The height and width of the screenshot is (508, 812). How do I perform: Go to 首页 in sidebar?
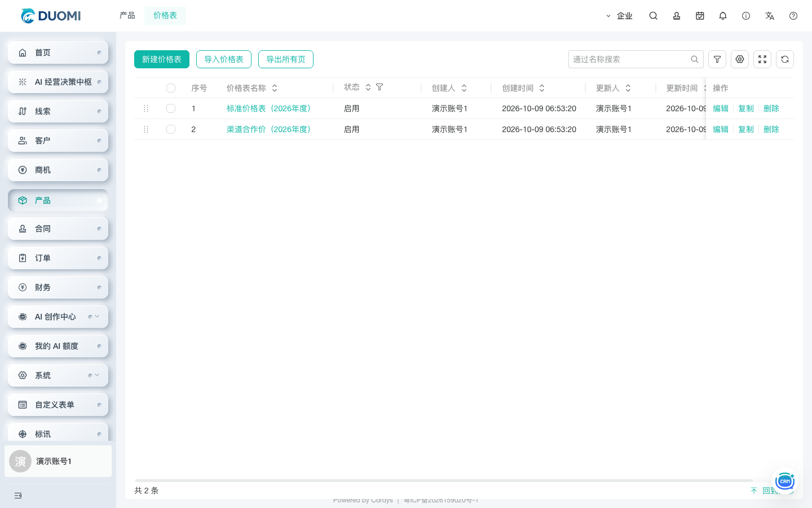pyautogui.click(x=58, y=52)
